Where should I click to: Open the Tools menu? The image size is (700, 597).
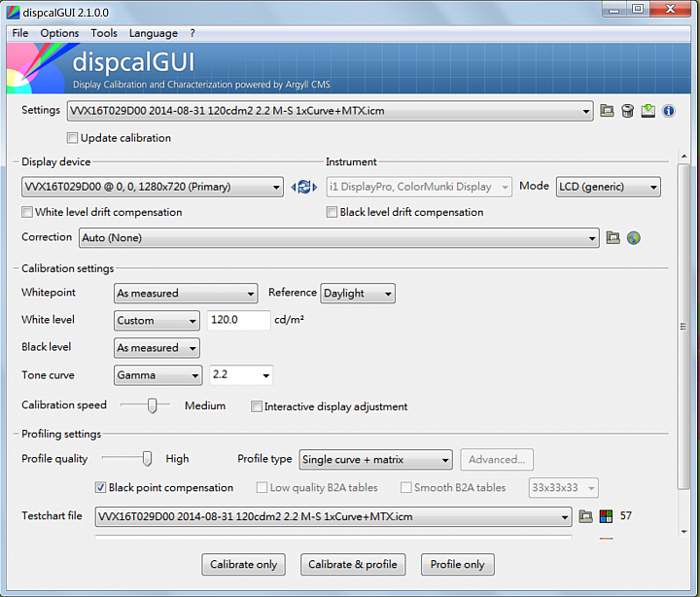coord(104,33)
